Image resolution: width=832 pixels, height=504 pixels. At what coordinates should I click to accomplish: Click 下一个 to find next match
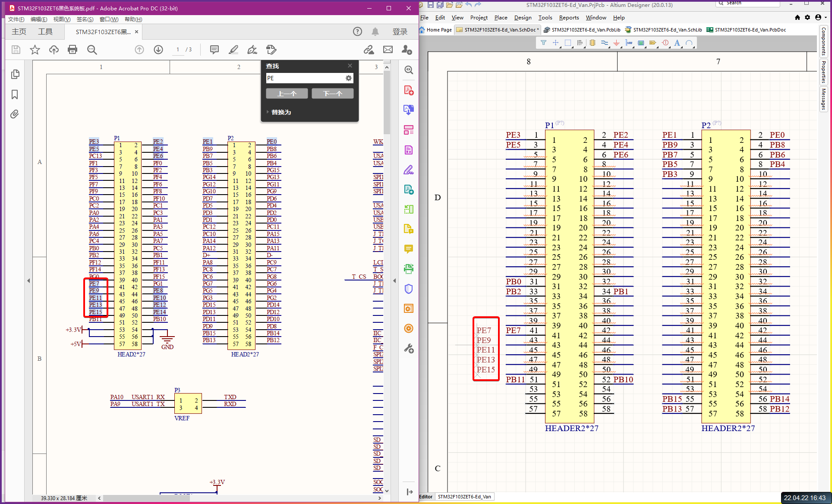tap(332, 93)
